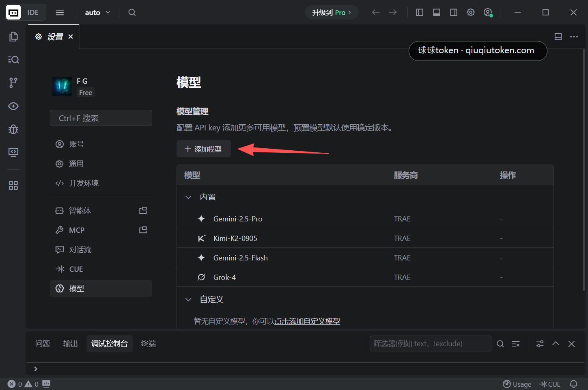588x390 pixels.
Task: Click the settings page vertical scrollbar
Action: coord(584,171)
